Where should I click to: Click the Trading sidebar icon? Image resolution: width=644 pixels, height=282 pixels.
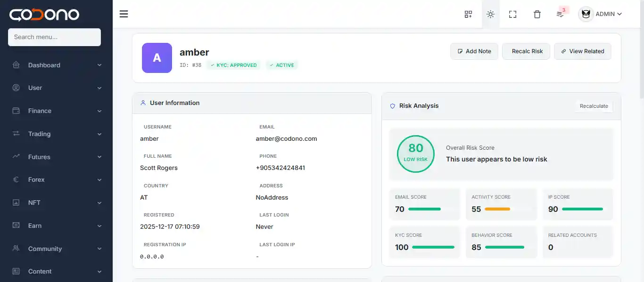[x=16, y=134]
